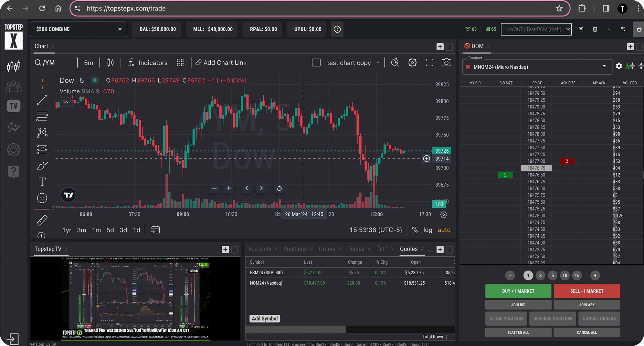Screen dimensions: 644x346
Task: Toggle auto scale on chart
Action: 444,230
